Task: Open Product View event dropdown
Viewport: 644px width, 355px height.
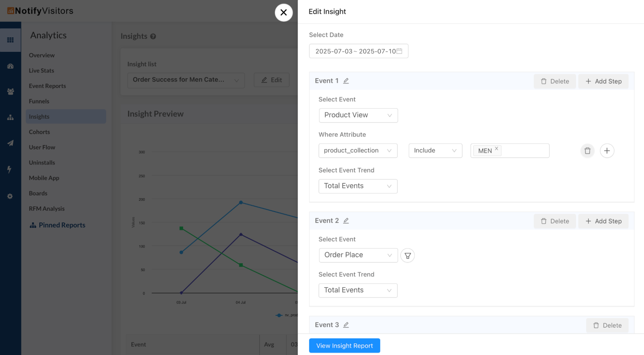Action: [358, 115]
